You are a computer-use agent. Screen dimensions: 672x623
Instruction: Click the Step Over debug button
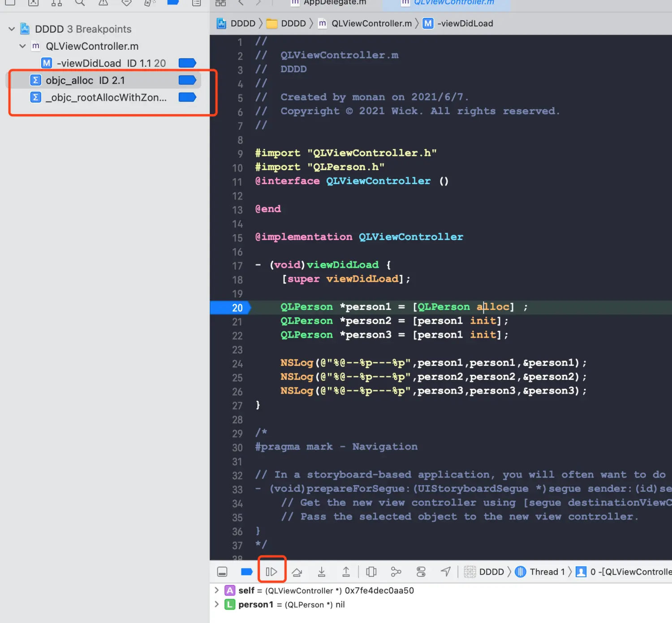(297, 571)
